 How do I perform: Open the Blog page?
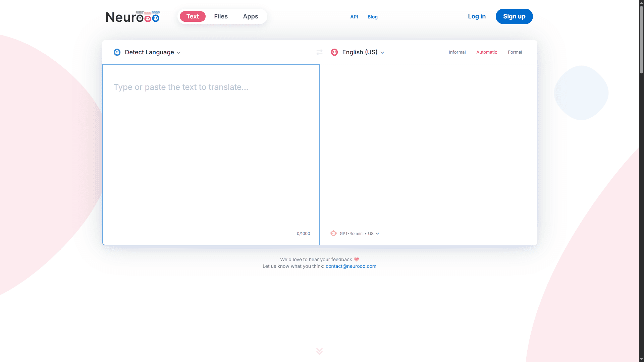coord(372,17)
